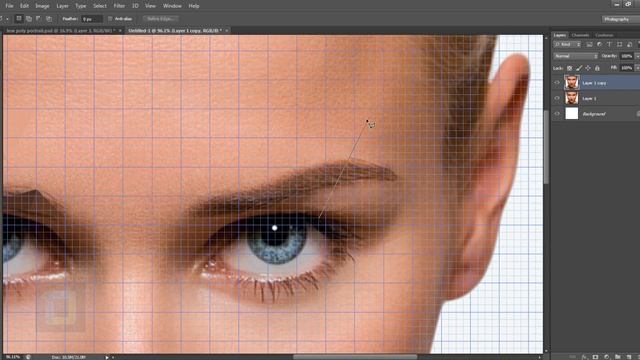Open 3D menu
This screenshot has width=640, height=360.
point(135,6)
